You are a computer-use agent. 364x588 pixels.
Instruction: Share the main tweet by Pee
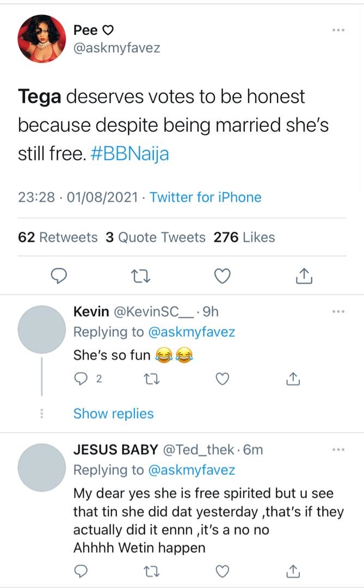tap(304, 277)
